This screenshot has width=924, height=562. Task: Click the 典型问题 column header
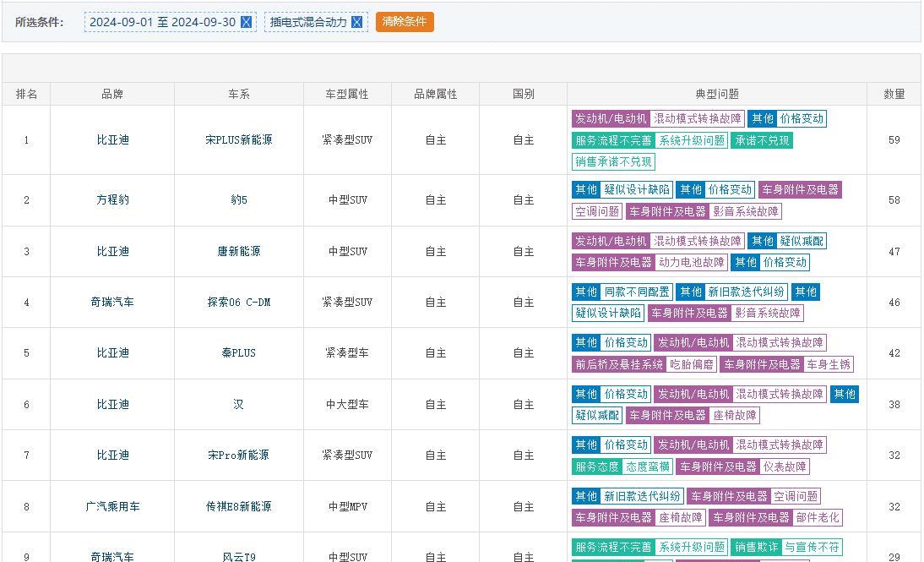(x=716, y=94)
